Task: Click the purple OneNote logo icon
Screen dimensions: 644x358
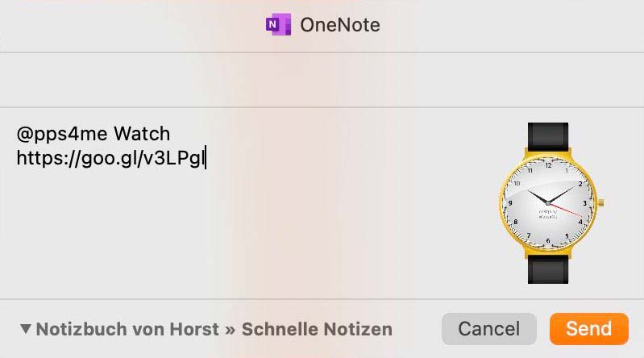Action: coord(278,25)
